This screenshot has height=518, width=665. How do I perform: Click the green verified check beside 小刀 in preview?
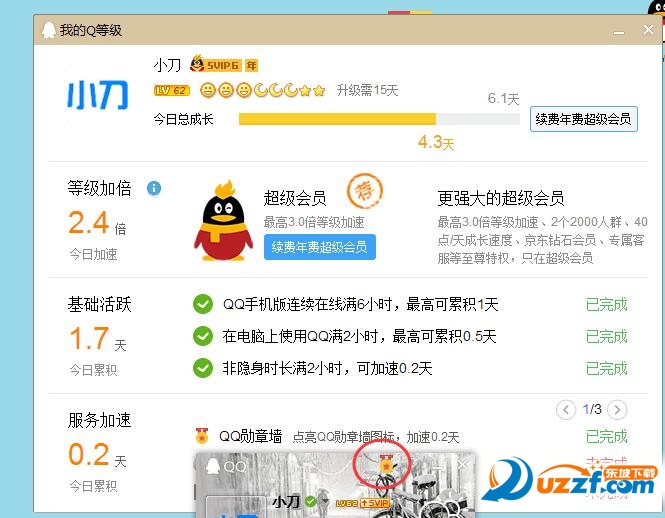coord(311,501)
